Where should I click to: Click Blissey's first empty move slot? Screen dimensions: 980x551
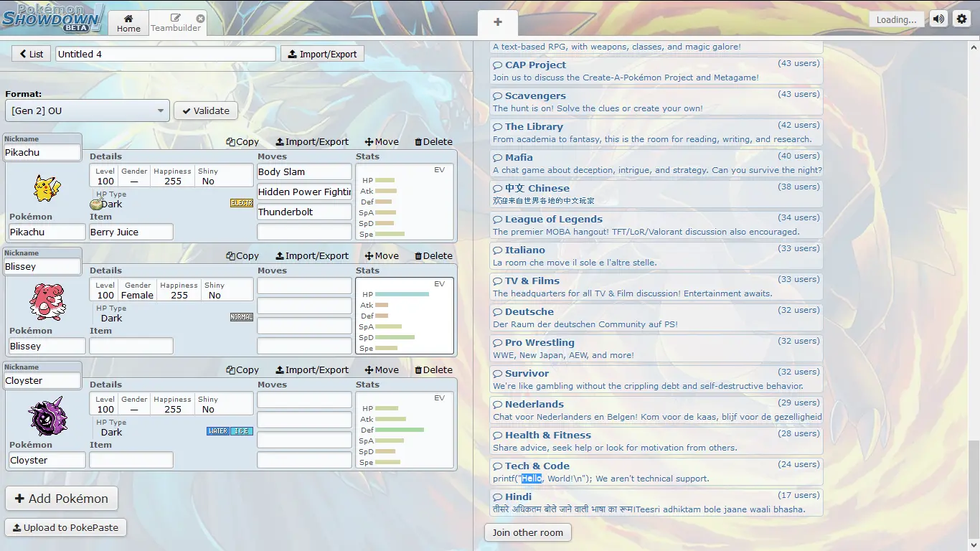tap(304, 286)
